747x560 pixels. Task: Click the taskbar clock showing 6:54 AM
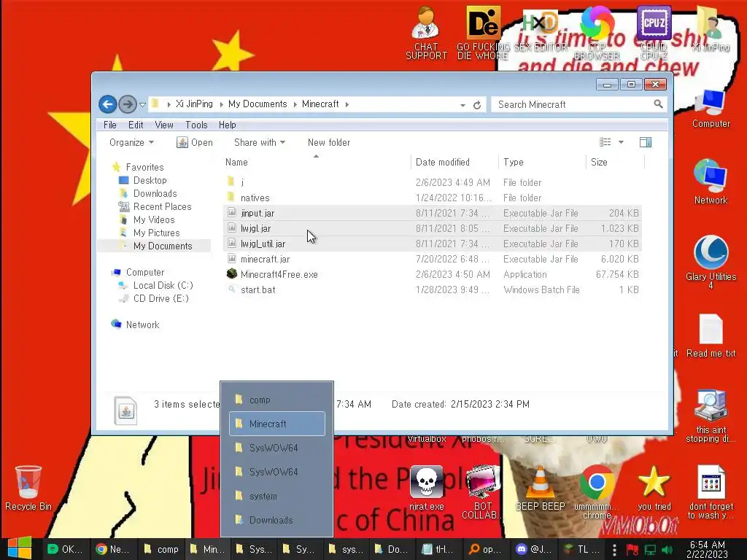click(x=707, y=549)
